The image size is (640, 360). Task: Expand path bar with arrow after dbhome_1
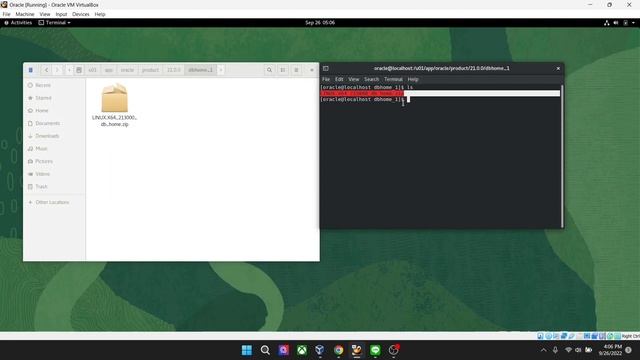tap(221, 70)
